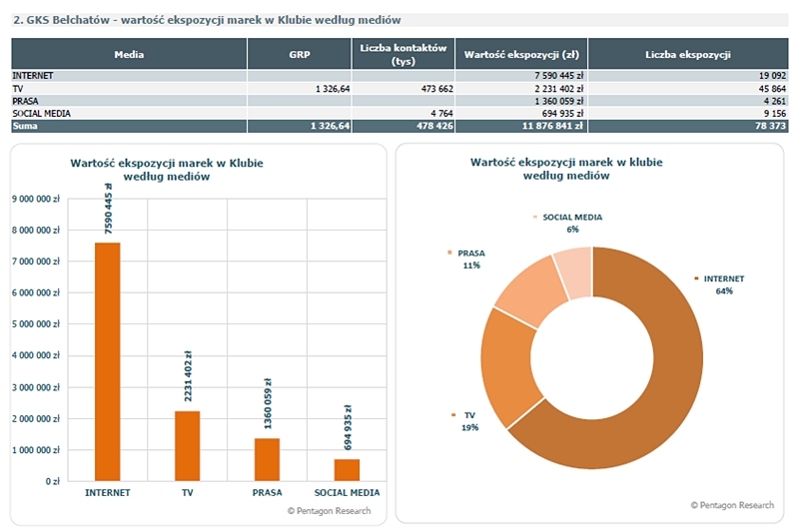
Task: Click the table cell '694 935 zł'
Action: [562, 113]
